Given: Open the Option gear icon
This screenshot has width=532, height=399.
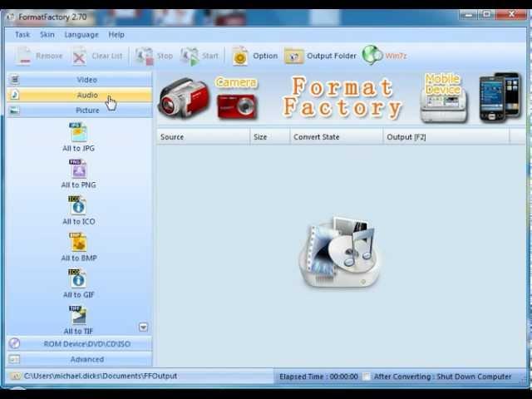Looking at the screenshot, I should pyautogui.click(x=240, y=56).
